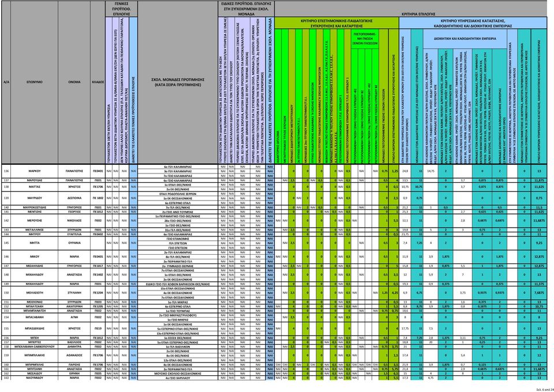Select surname cell 'ΜΠΑΜΠΑΝΑΤΣΗ'
Viewport: 554px width, 392px height.
34,311
